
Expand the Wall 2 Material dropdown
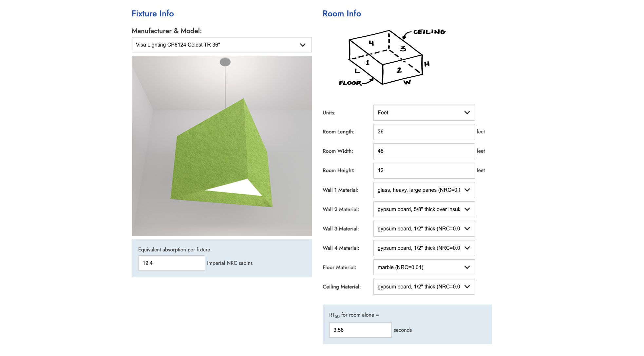pos(467,209)
